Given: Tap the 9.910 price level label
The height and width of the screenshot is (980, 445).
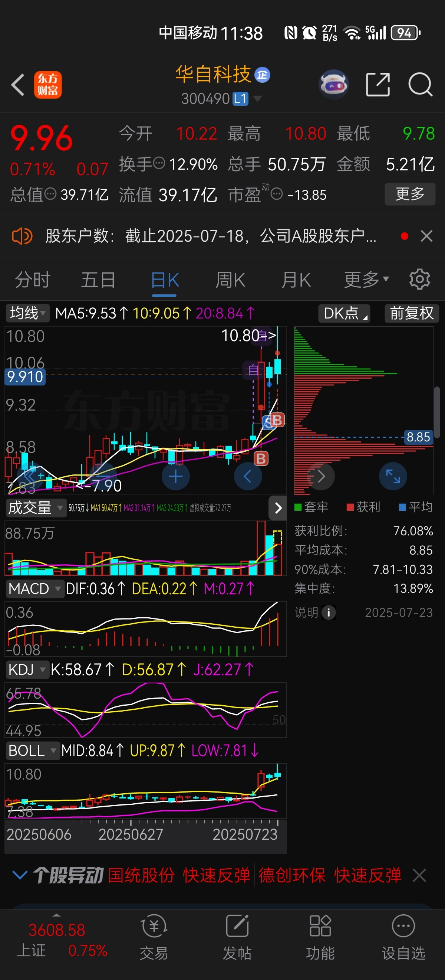Looking at the screenshot, I should pos(25,377).
